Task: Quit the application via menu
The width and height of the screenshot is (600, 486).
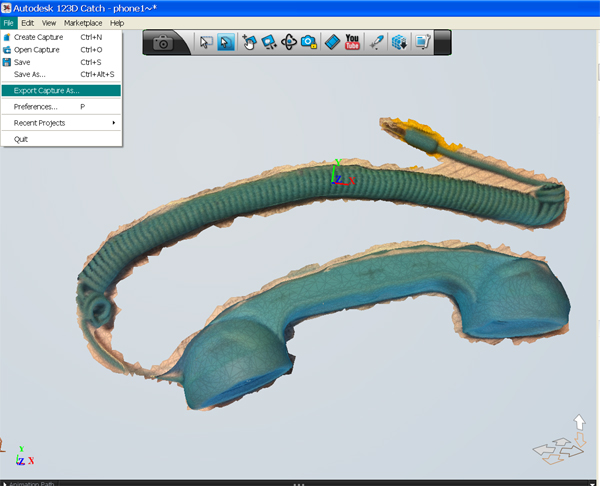Action: click(21, 139)
